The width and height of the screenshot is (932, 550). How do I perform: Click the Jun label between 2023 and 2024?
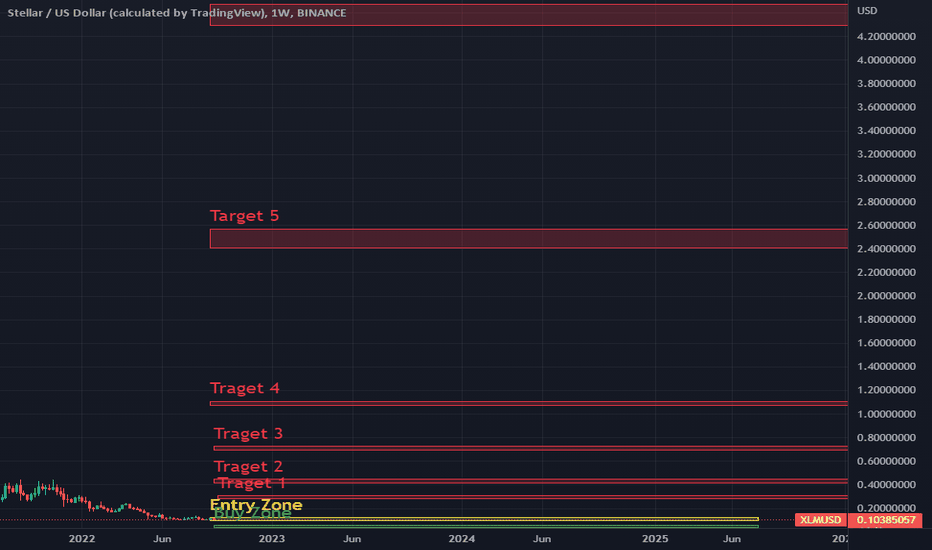pyautogui.click(x=352, y=539)
